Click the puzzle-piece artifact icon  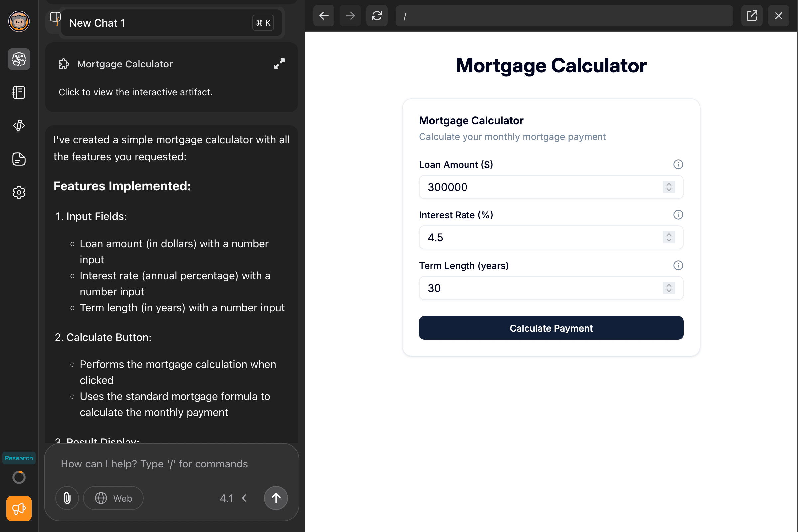[x=64, y=64]
